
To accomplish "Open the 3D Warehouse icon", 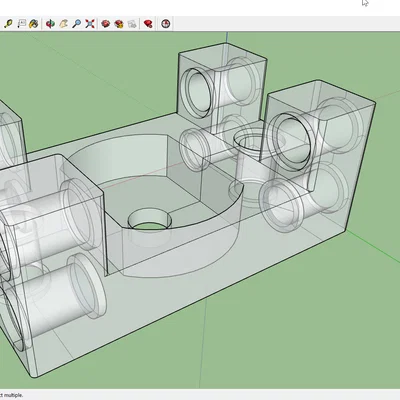I will [x=106, y=24].
